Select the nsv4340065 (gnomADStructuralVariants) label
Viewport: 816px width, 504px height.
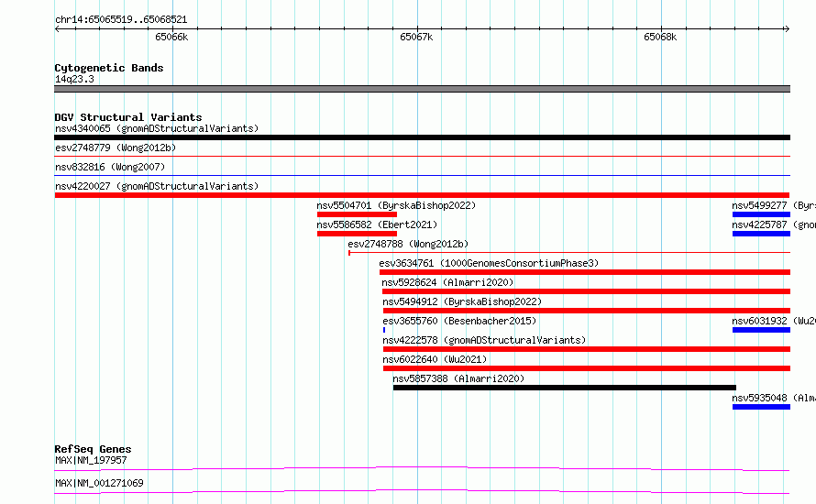click(157, 128)
